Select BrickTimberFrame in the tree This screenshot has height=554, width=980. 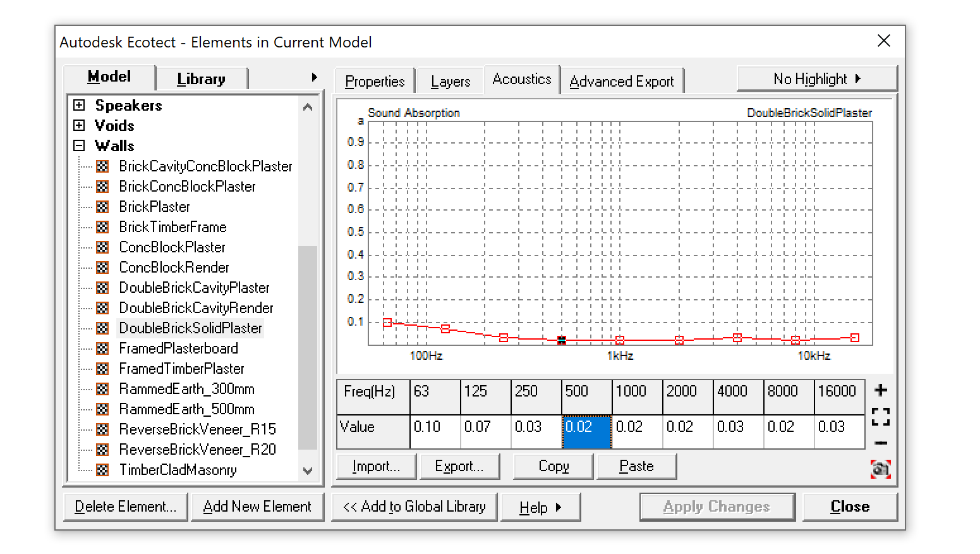tap(173, 227)
